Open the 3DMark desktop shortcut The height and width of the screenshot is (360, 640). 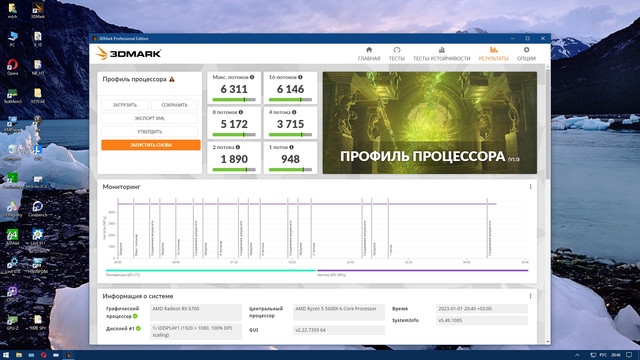(38, 11)
